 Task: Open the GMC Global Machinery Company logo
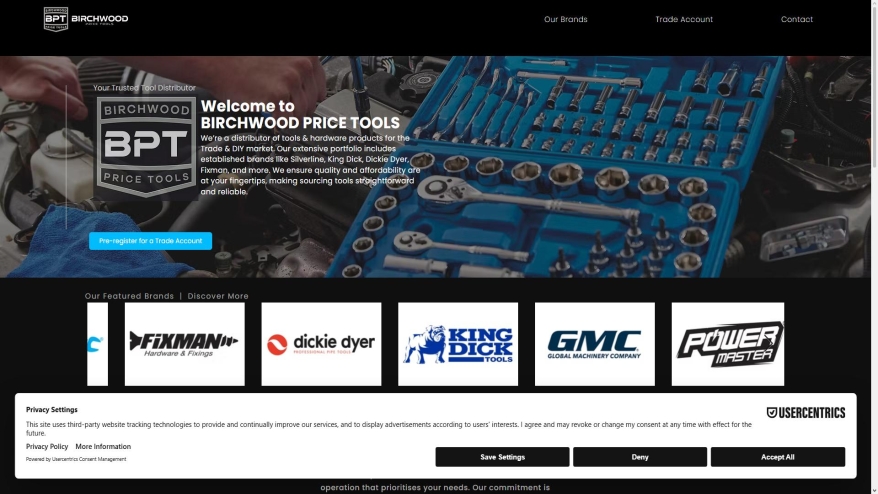point(595,344)
